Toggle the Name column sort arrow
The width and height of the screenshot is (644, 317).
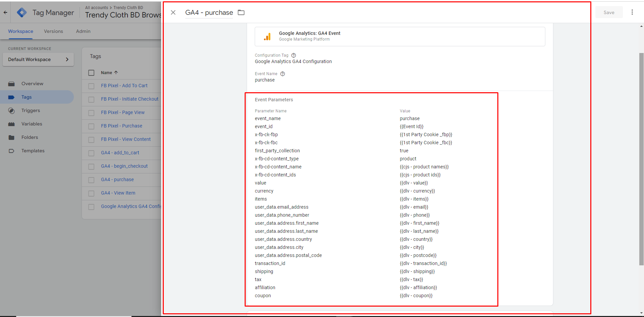pyautogui.click(x=116, y=72)
